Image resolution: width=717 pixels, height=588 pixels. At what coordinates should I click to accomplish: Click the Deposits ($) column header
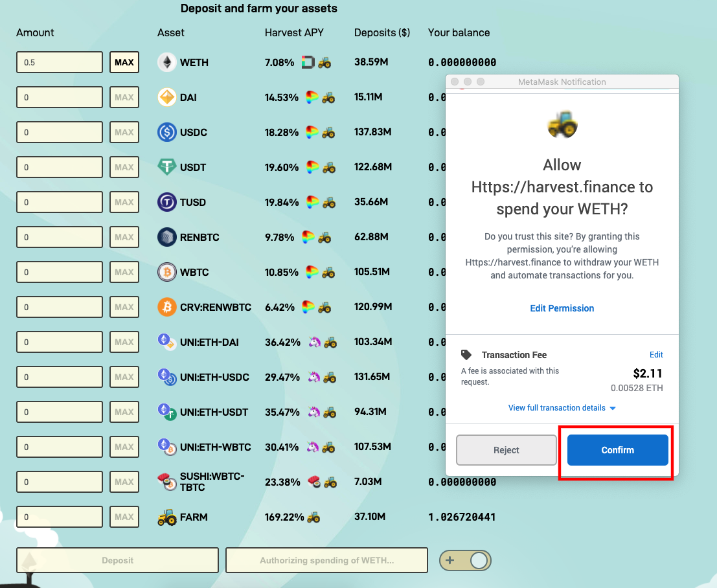click(382, 32)
